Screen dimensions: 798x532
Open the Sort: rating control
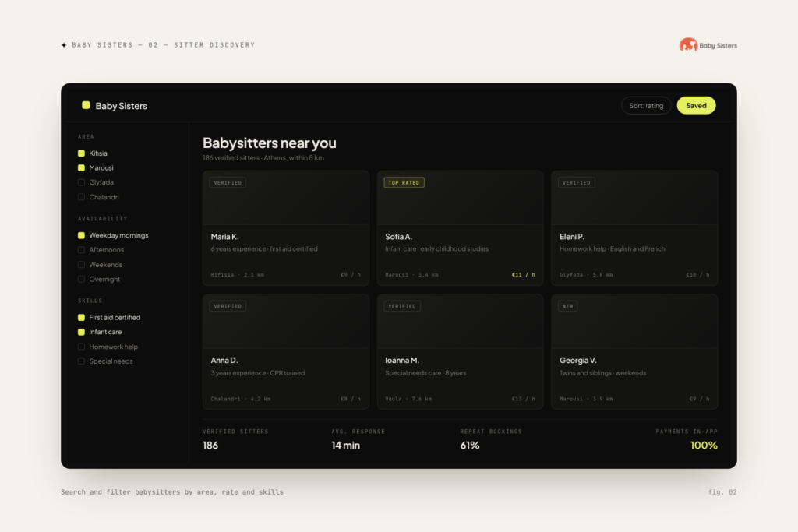[x=646, y=106]
